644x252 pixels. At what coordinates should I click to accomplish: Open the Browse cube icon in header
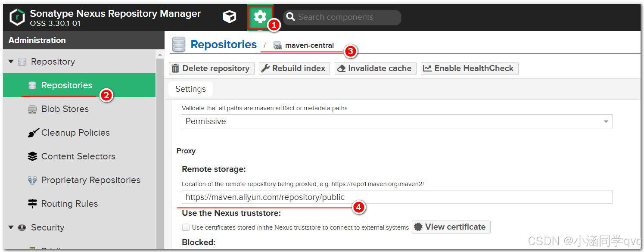(x=229, y=17)
